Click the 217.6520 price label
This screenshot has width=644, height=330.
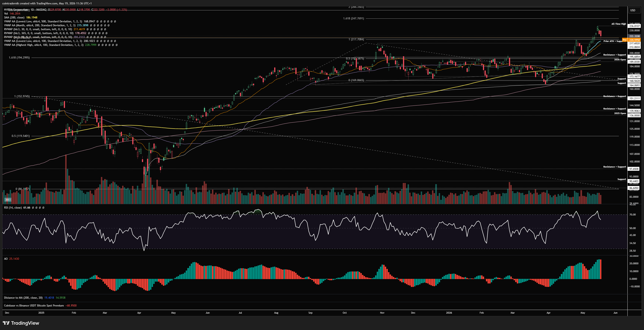pos(635,44)
